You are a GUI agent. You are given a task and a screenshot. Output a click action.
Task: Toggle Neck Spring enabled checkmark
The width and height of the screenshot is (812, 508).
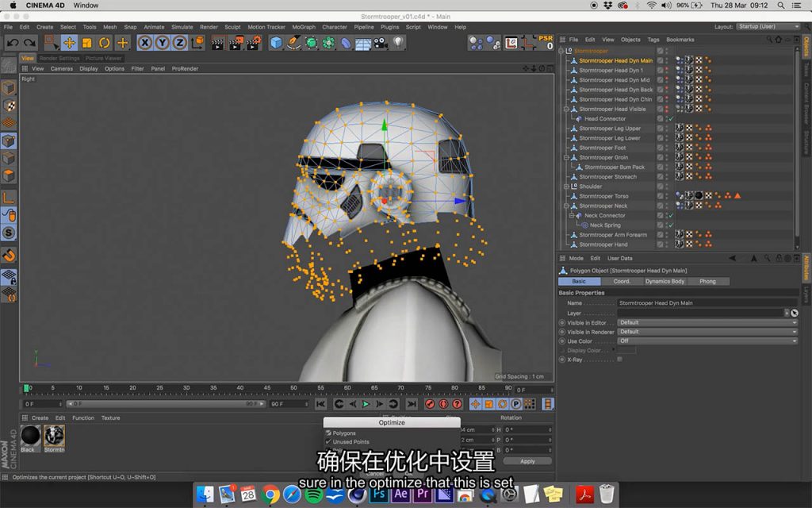pos(671,225)
